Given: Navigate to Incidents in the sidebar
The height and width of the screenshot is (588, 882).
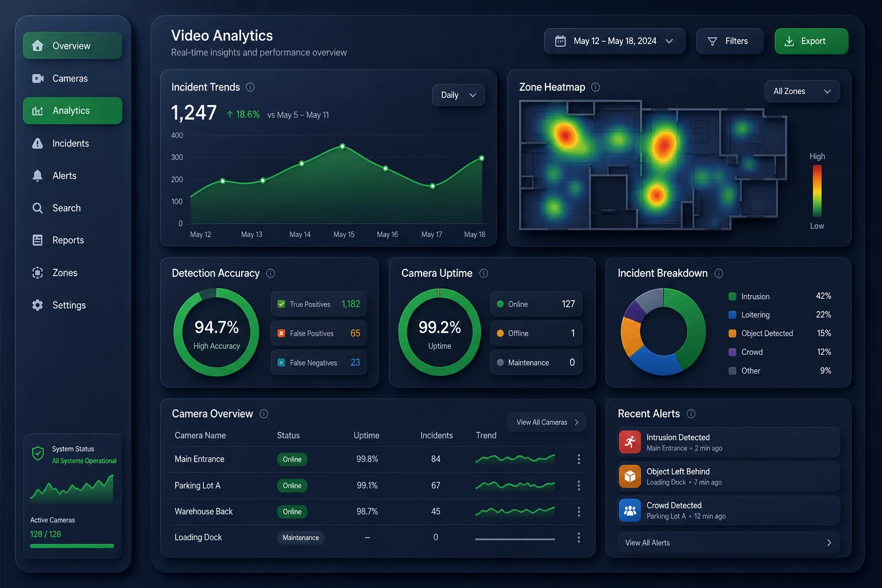Looking at the screenshot, I should coord(72,144).
